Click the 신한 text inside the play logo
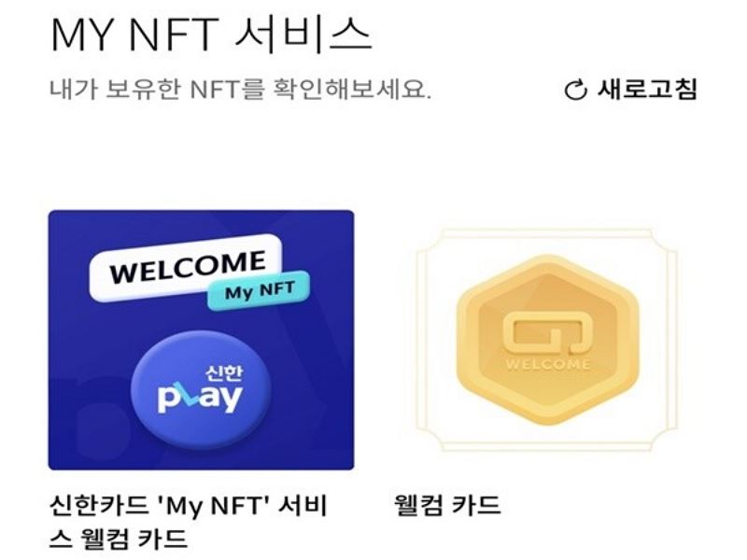This screenshot has width=747, height=560. pyautogui.click(x=224, y=372)
